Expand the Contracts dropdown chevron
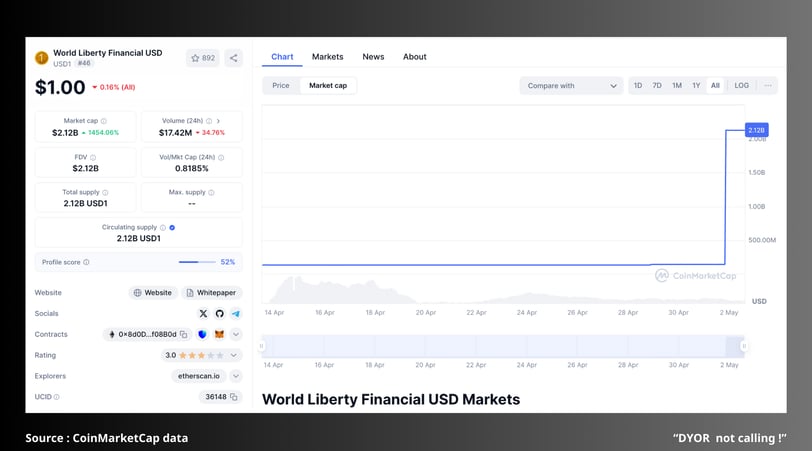Screen dimensions: 812x451 (x=236, y=334)
